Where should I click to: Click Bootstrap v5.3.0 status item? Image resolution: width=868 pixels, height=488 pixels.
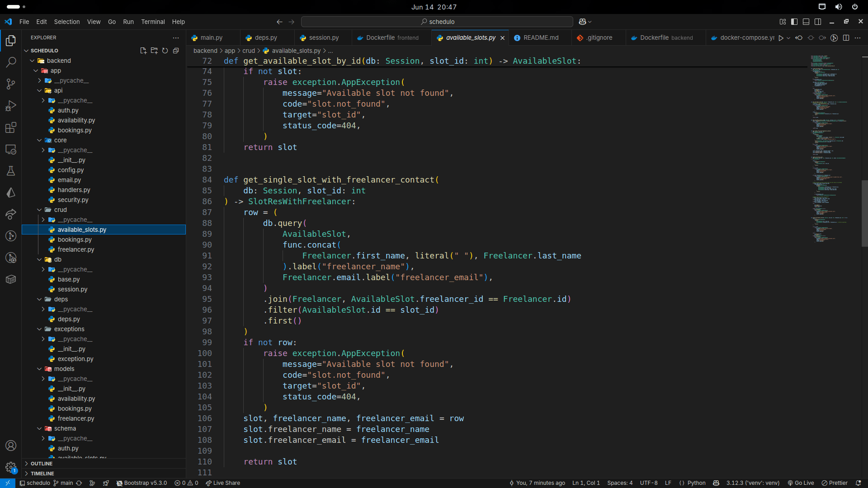(x=142, y=483)
